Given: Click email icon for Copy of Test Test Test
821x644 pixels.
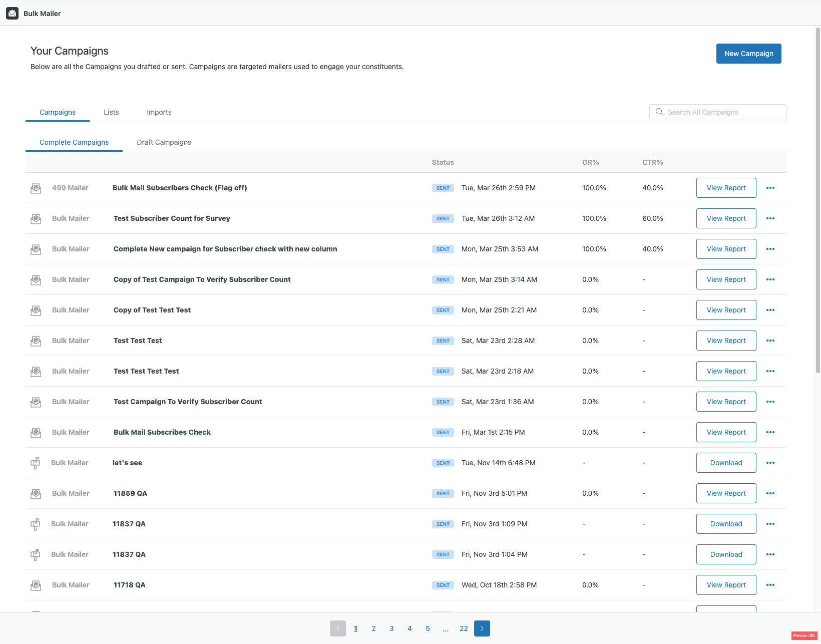Looking at the screenshot, I should coord(36,310).
